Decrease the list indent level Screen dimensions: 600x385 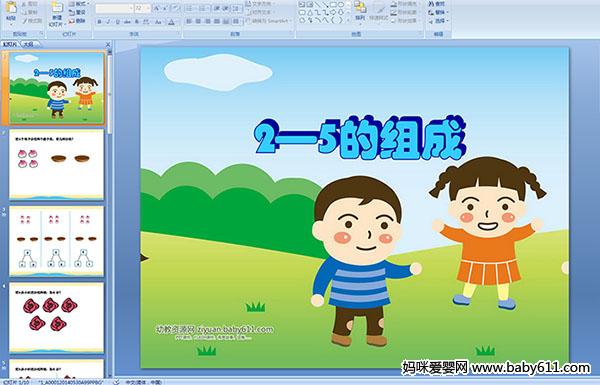(217, 8)
